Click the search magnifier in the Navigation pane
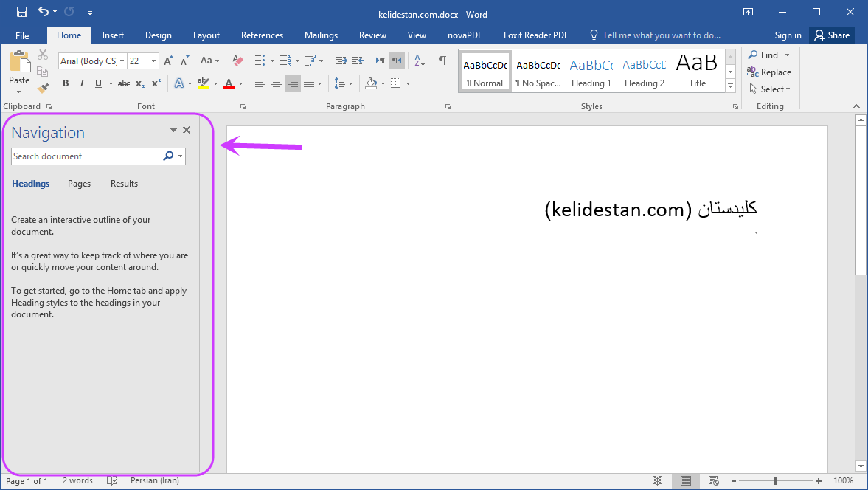Screen dimensions: 868x490 coord(168,156)
